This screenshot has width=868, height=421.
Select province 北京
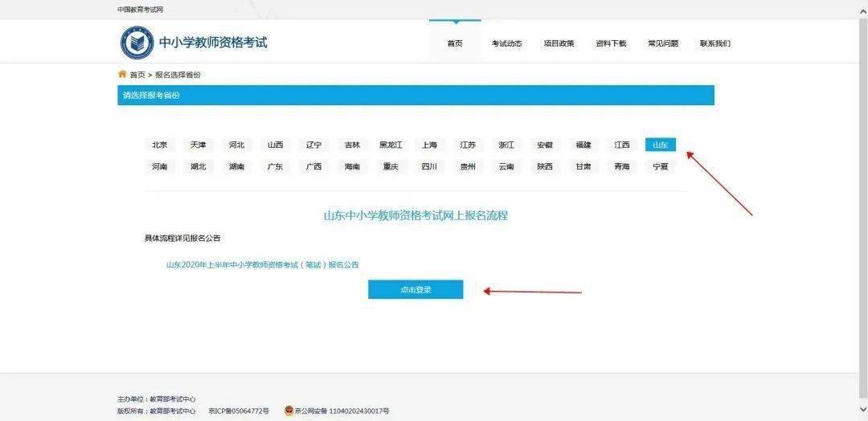click(x=160, y=145)
